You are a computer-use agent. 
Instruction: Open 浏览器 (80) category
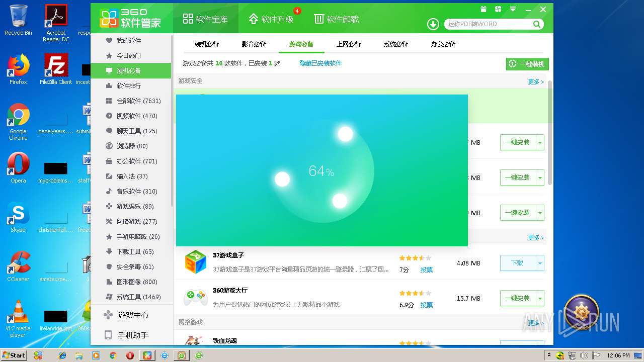tap(131, 146)
